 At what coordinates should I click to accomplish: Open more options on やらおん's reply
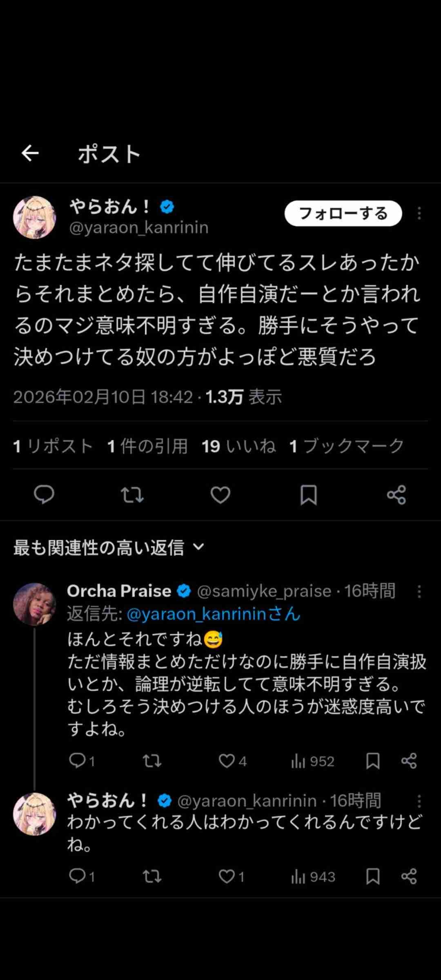click(x=419, y=801)
